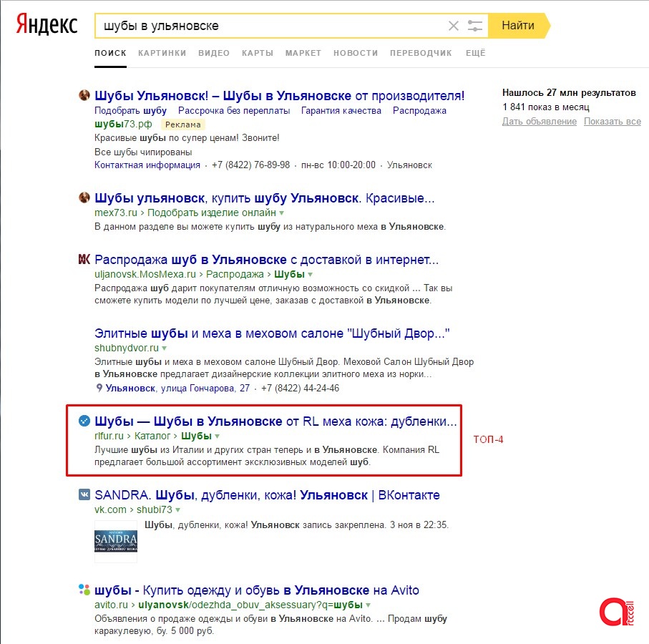
Task: Expand the avito.ru result options arrow
Action: coord(368,605)
